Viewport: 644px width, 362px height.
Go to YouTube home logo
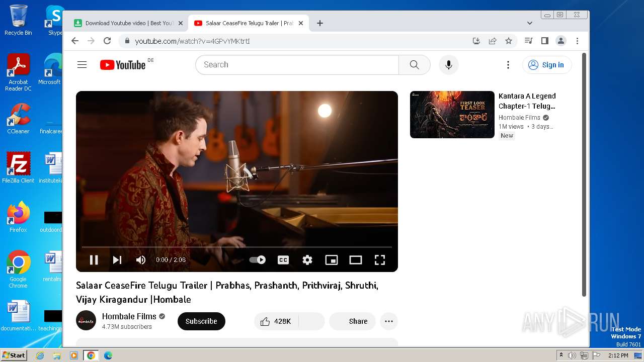pos(123,65)
